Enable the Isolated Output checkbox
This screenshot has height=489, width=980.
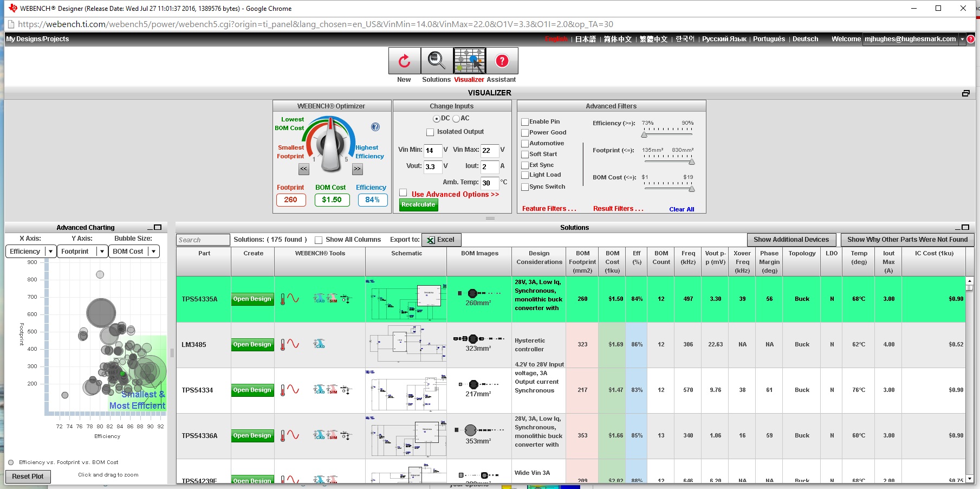pos(430,132)
